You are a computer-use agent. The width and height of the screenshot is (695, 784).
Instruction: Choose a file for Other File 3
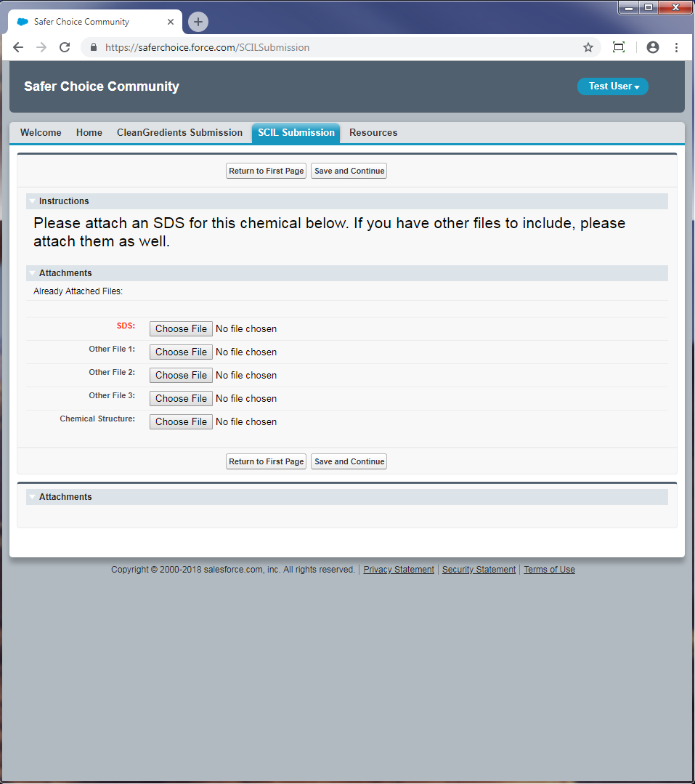pyautogui.click(x=181, y=398)
